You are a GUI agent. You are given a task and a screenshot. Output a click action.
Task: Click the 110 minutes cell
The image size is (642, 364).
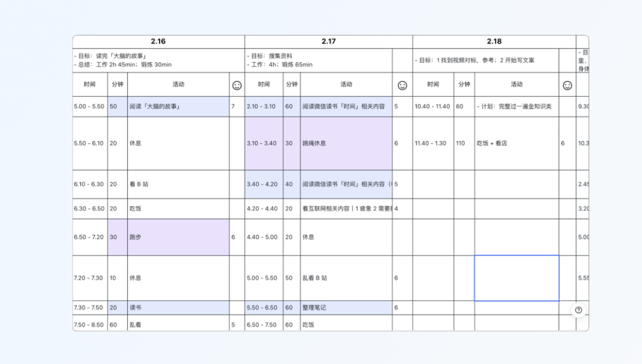(x=464, y=143)
